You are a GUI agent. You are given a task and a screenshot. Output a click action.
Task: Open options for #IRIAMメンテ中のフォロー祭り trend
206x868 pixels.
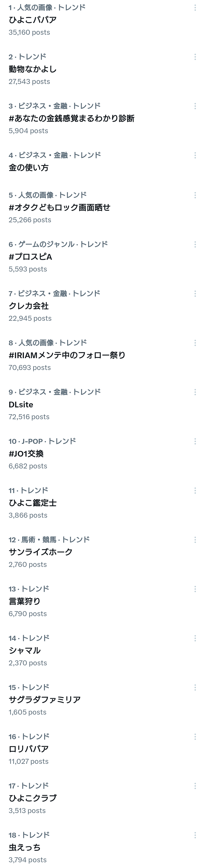click(x=195, y=343)
